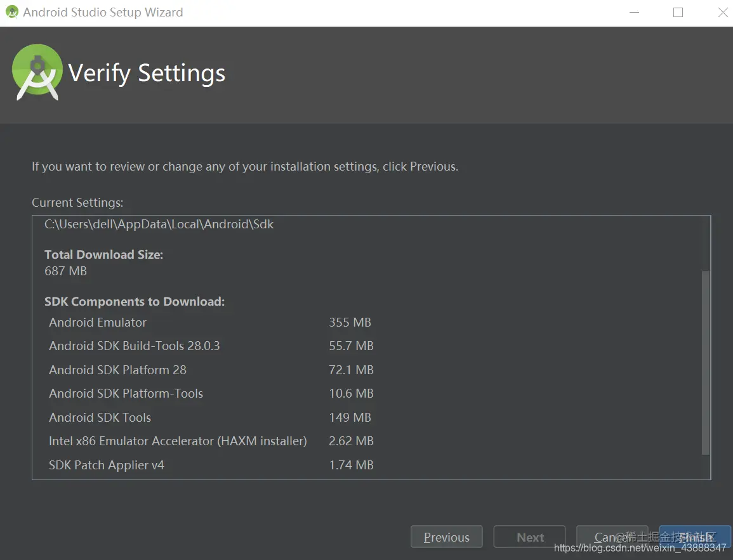
Task: Click the small Android Studio title bar icon
Action: pyautogui.click(x=11, y=12)
